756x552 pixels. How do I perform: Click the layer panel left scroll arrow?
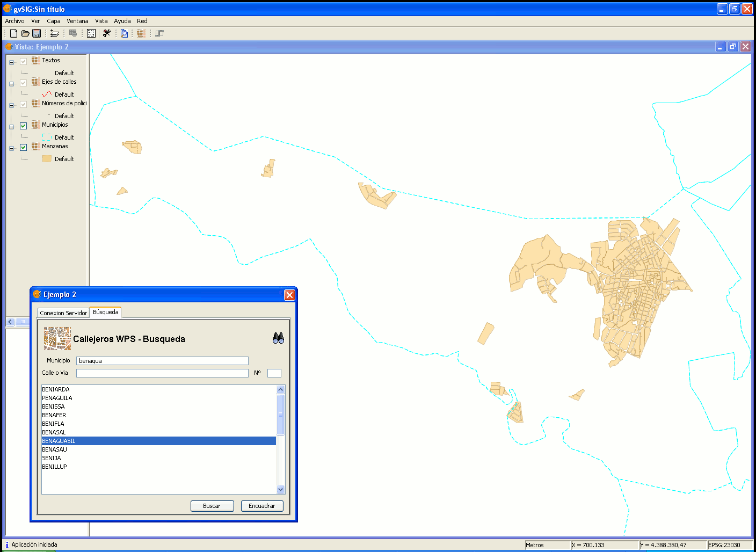10,322
